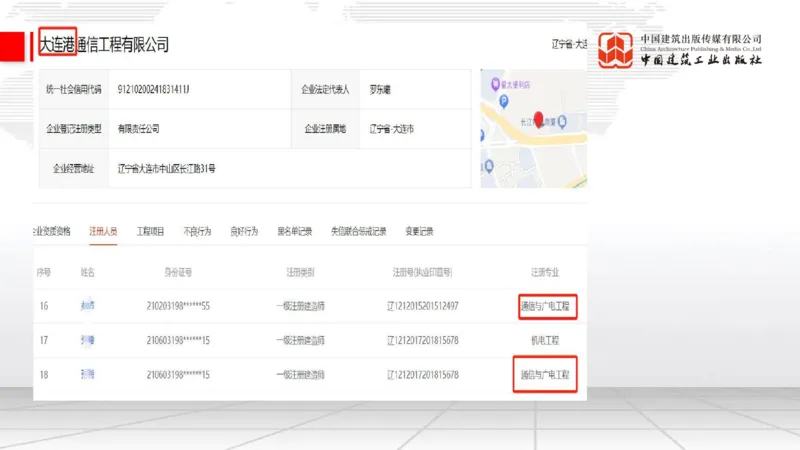Screen dimensions: 800x450
Task: Click the address 辽宁省大连市中山区长江路31号
Action: pos(166,168)
